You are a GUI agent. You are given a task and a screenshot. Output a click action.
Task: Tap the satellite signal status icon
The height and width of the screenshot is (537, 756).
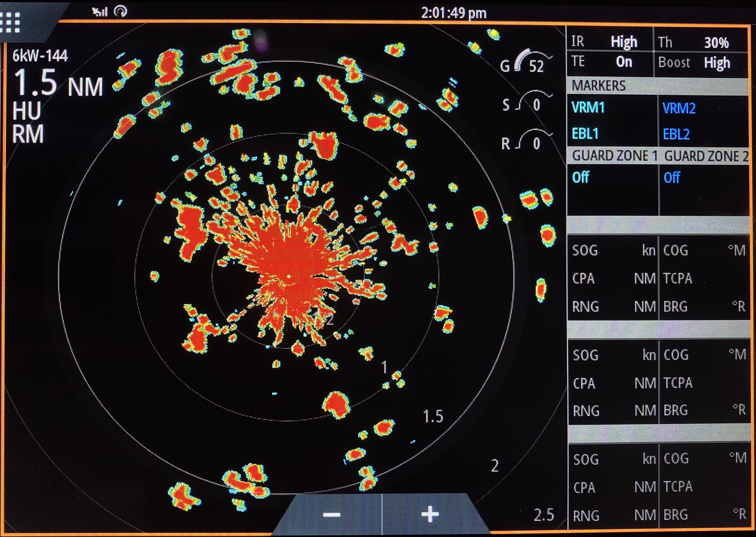100,12
